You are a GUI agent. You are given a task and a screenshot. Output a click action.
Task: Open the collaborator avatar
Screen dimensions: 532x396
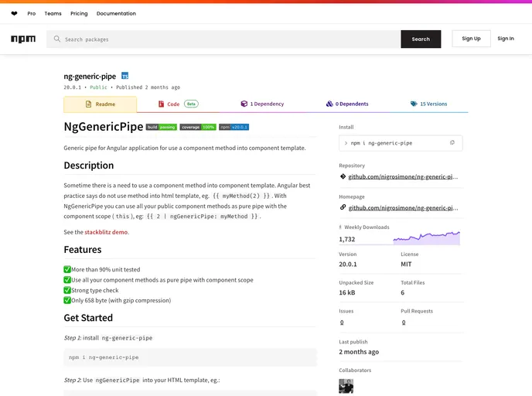coord(346,385)
